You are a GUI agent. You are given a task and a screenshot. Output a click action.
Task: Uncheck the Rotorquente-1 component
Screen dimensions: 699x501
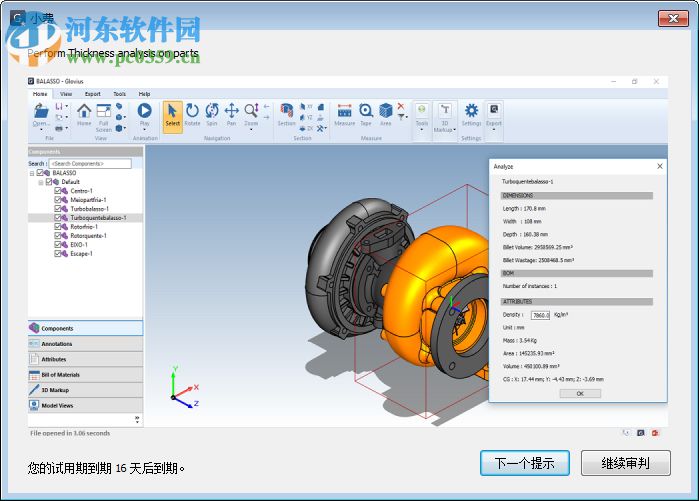(x=58, y=235)
